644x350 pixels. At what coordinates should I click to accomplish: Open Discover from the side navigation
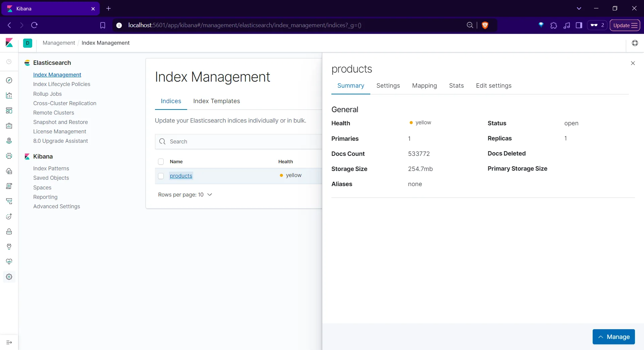9,80
